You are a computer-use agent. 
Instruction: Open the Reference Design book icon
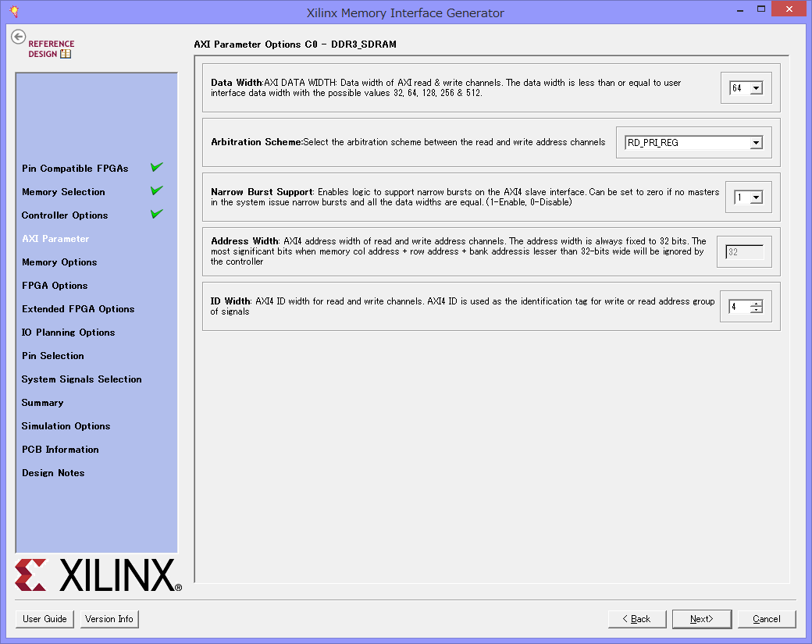coord(66,54)
